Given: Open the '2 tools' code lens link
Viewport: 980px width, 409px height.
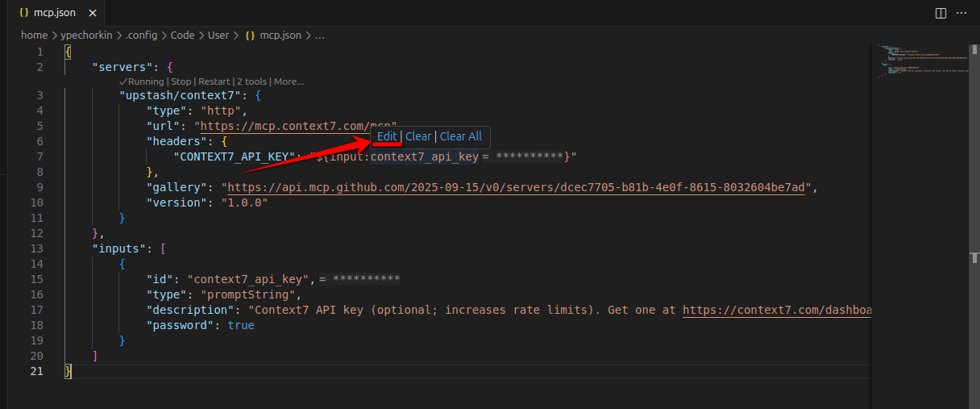Looking at the screenshot, I should click(x=251, y=81).
